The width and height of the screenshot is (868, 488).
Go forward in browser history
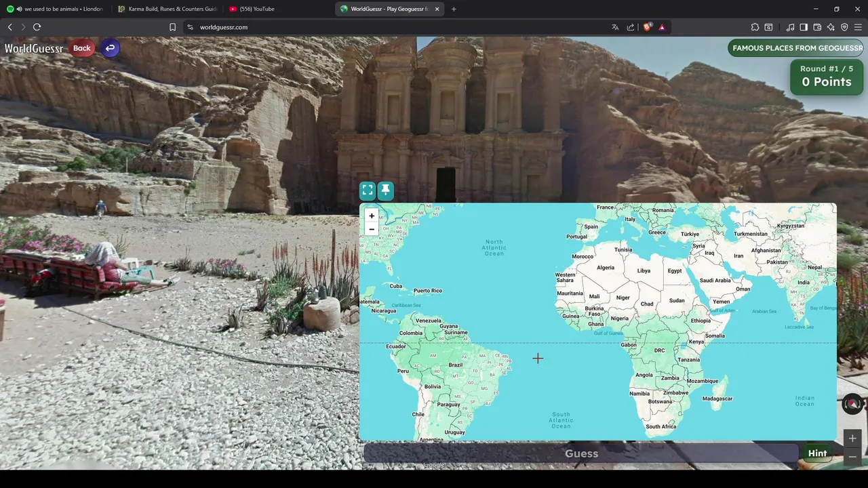coord(23,27)
